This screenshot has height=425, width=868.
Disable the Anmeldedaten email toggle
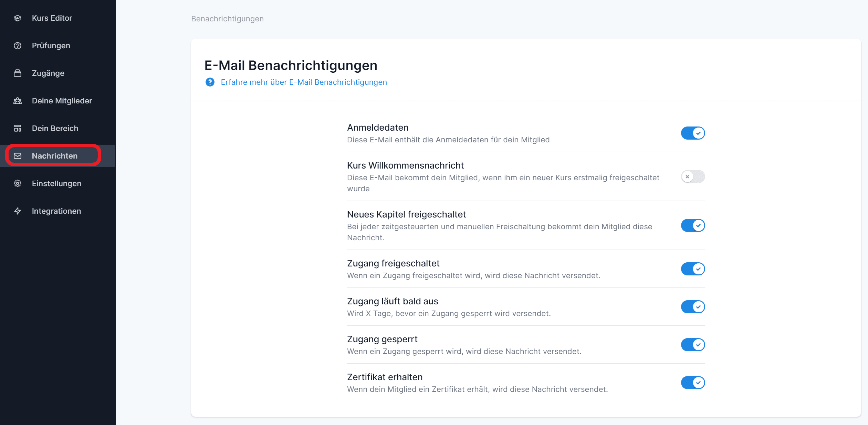coord(693,133)
